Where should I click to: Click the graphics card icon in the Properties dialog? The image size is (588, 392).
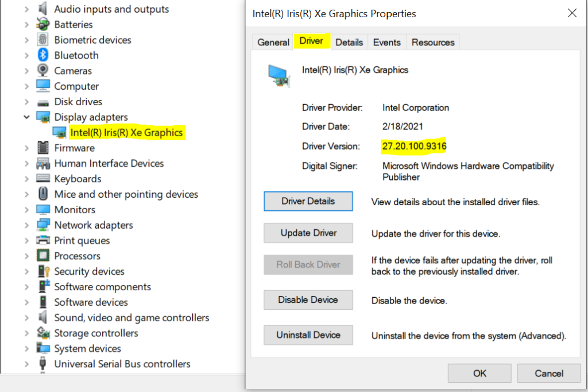click(280, 75)
